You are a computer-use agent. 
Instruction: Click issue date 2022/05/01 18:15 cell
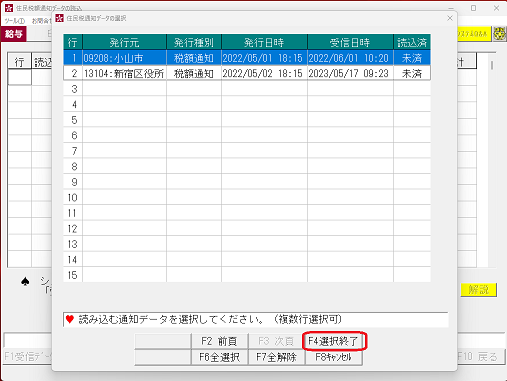264,58
